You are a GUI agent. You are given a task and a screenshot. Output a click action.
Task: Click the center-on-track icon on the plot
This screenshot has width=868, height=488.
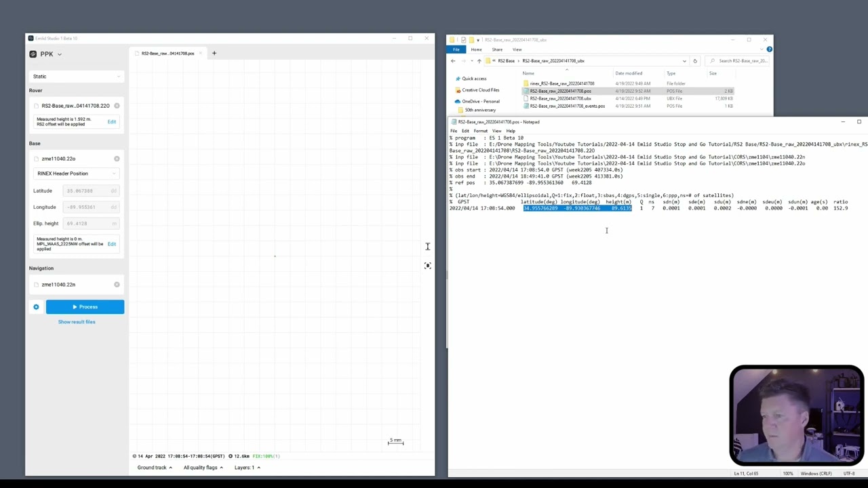pyautogui.click(x=427, y=266)
